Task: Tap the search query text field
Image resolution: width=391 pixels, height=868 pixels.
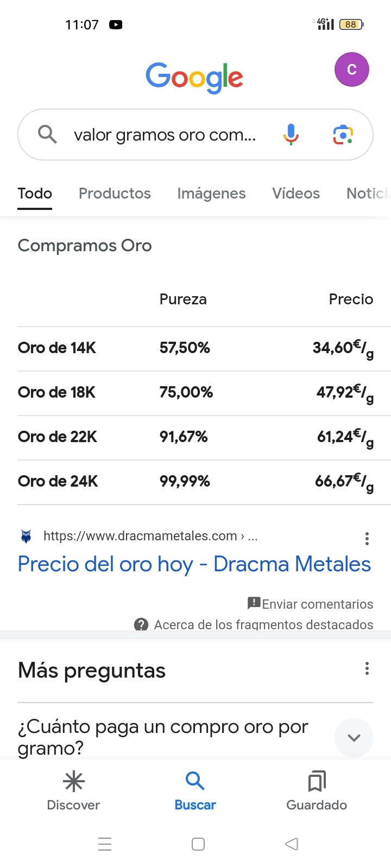Action: click(165, 135)
